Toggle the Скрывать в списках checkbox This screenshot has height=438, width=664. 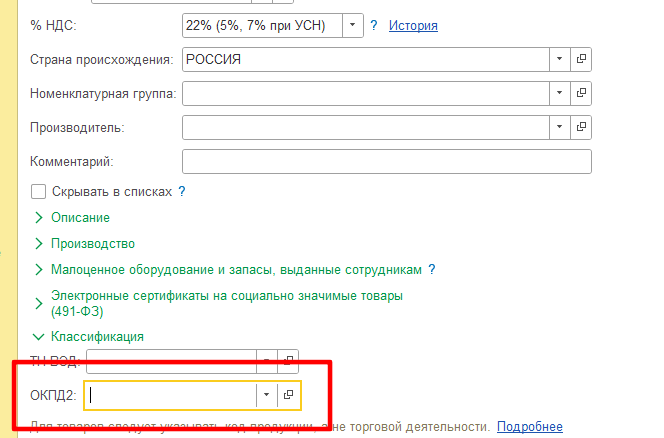tap(39, 191)
